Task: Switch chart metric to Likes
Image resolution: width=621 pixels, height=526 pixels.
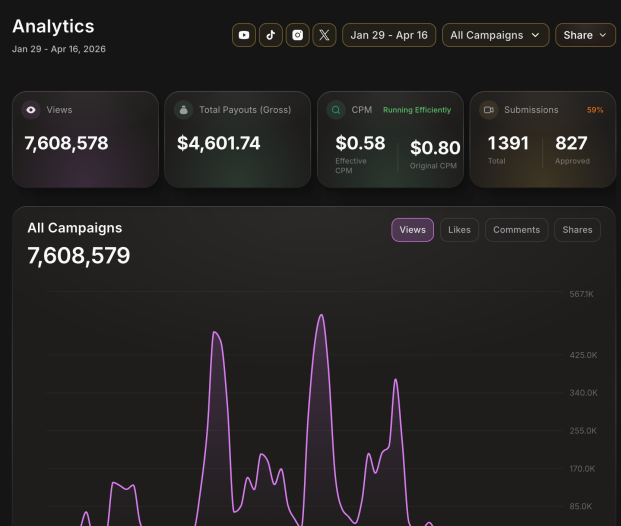Action: tap(459, 230)
